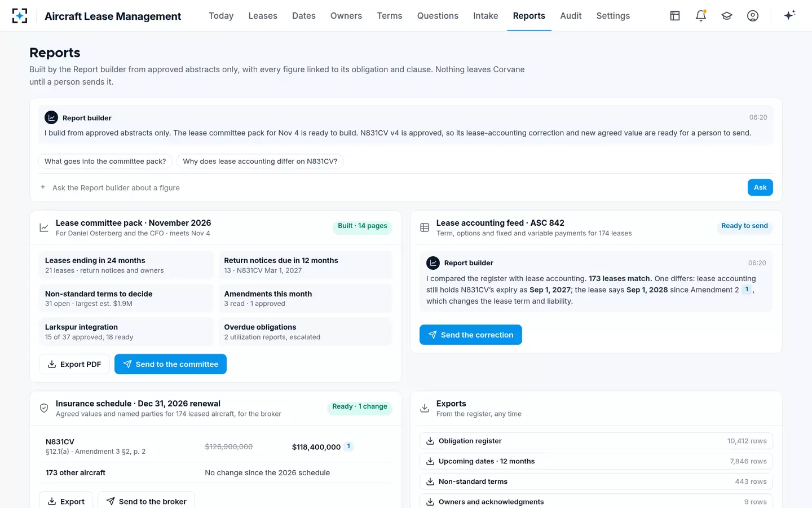812x508 pixels.
Task: Select the N831CV insurance row
Action: coord(215,446)
